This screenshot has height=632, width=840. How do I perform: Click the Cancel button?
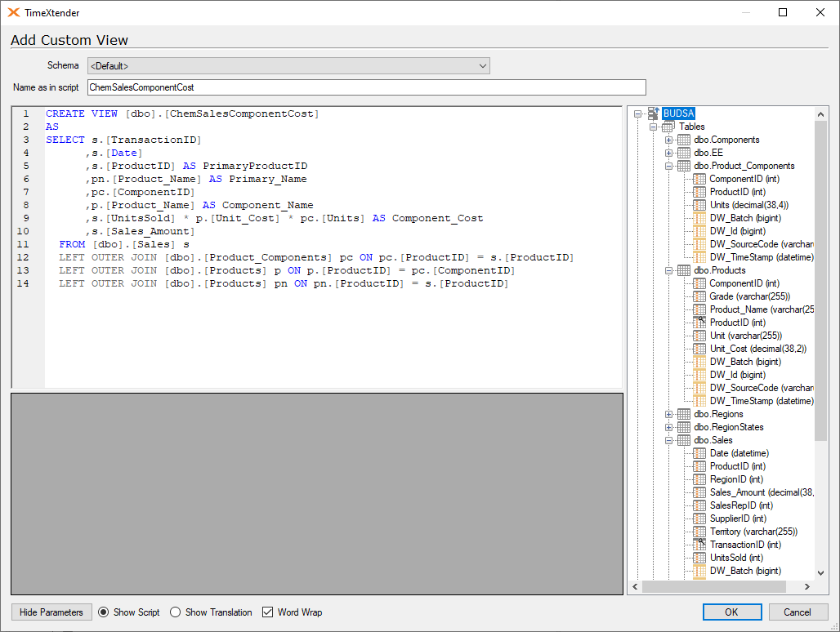798,612
